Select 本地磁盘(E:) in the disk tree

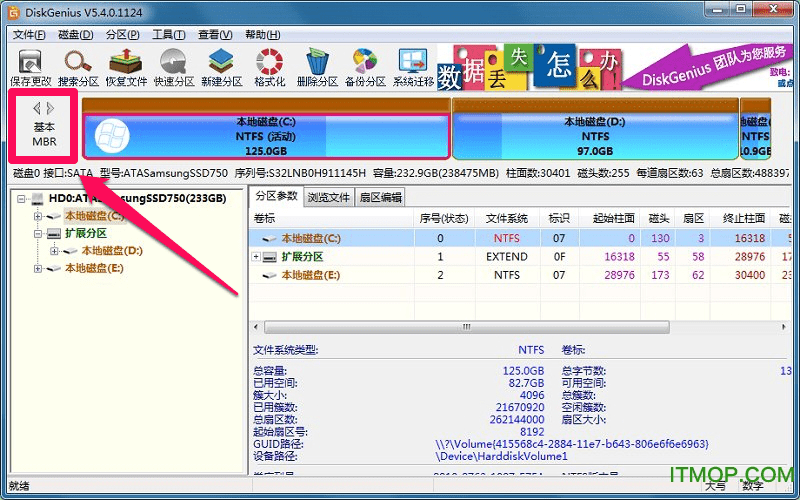(x=94, y=268)
